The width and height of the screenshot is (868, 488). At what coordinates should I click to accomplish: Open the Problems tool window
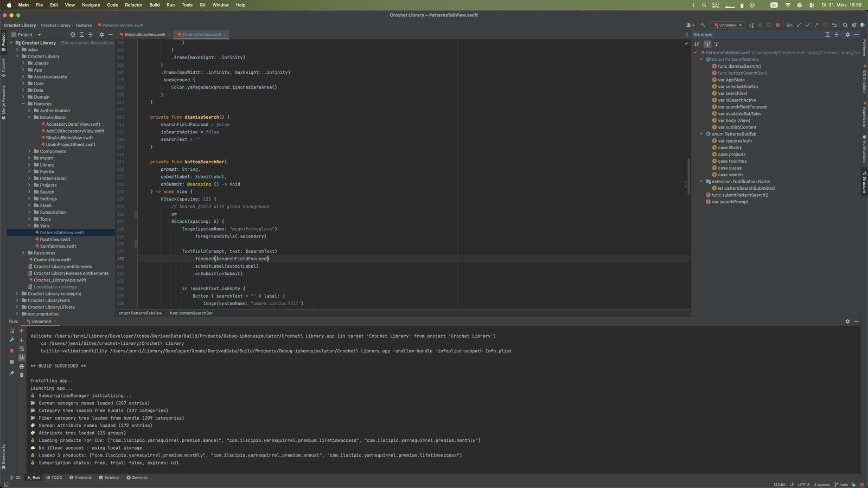(x=80, y=478)
